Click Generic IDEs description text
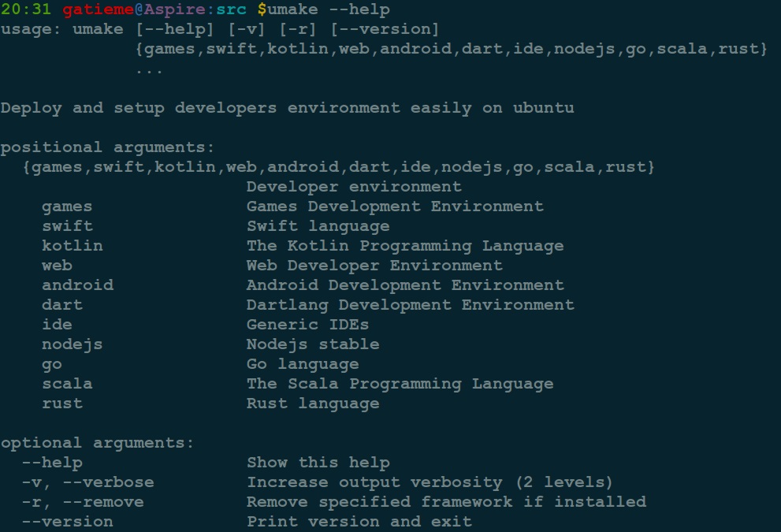Image resolution: width=781 pixels, height=532 pixels. (x=307, y=325)
